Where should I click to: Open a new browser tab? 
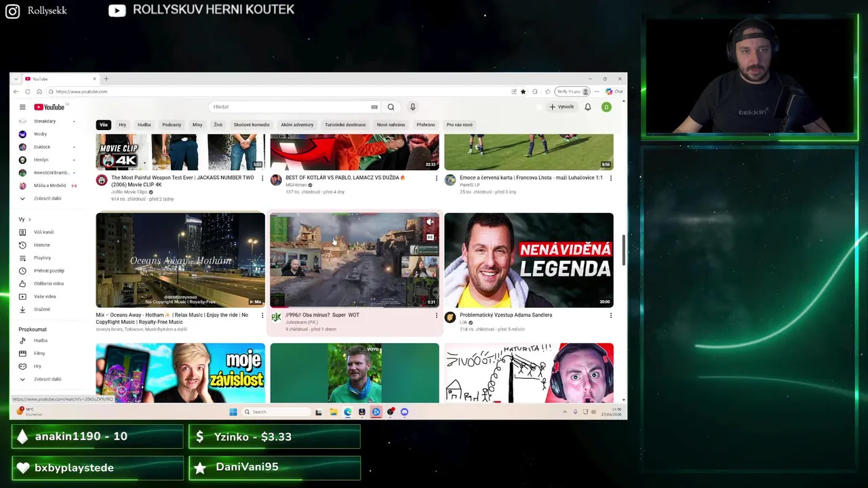click(106, 79)
